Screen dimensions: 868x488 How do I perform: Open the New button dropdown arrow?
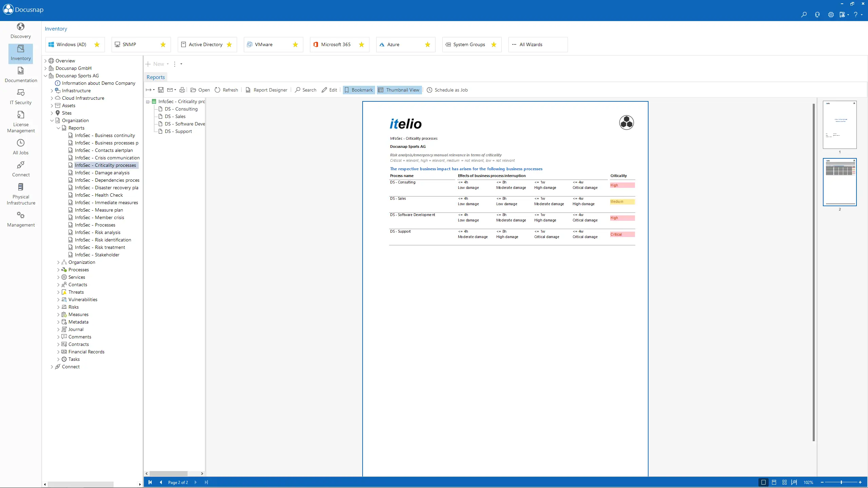[x=168, y=64]
